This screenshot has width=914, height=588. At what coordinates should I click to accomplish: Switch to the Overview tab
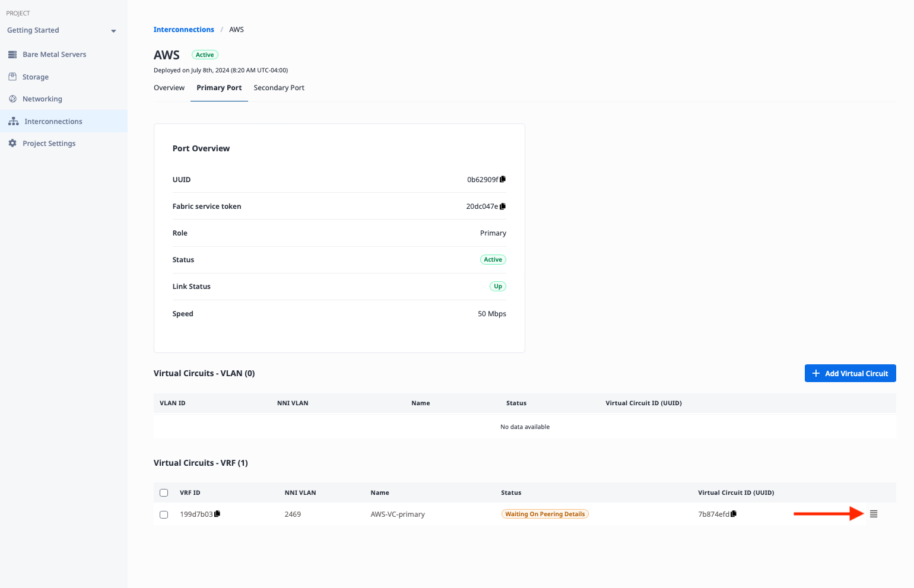169,88
